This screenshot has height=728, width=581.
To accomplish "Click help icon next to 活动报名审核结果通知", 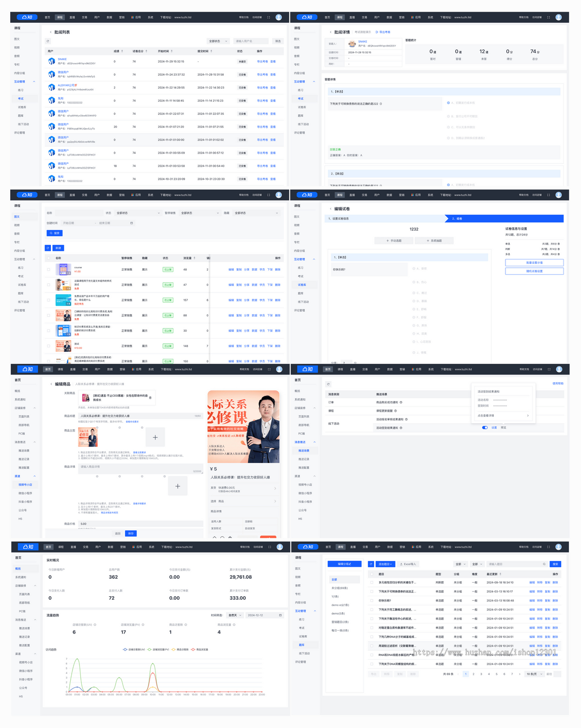I will click(406, 419).
